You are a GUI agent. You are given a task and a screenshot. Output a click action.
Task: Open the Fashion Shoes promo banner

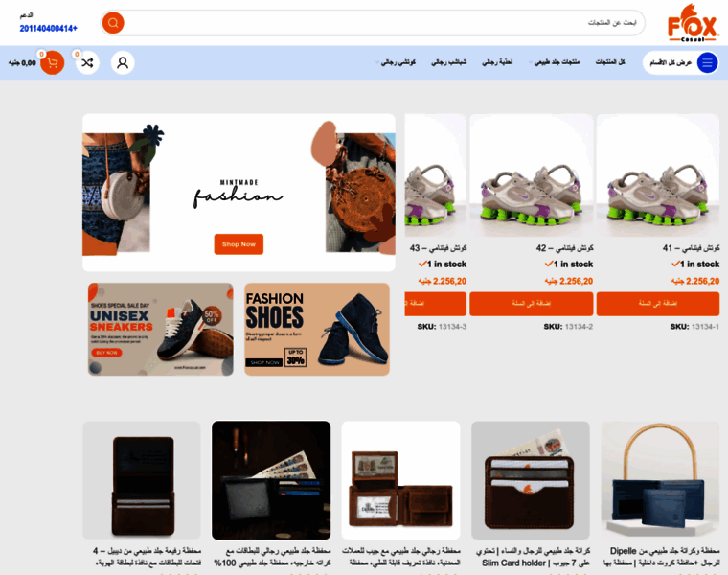pos(317,330)
